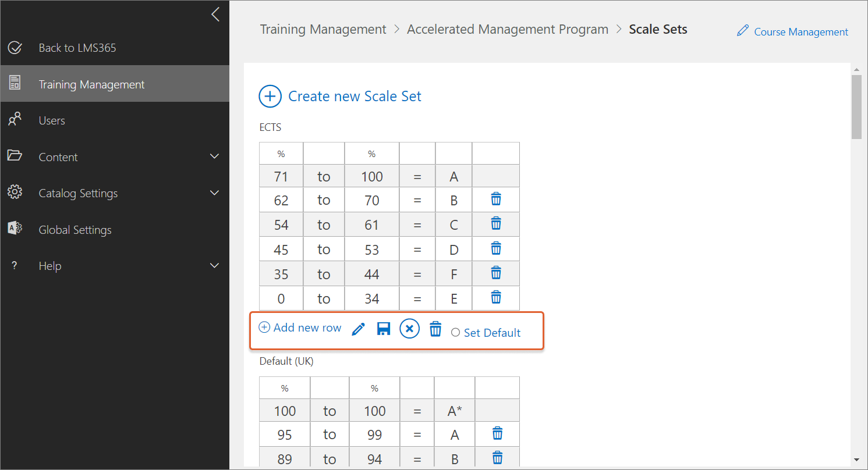Select the Set Default radio button
Viewport: 868px width, 470px height.
point(455,333)
